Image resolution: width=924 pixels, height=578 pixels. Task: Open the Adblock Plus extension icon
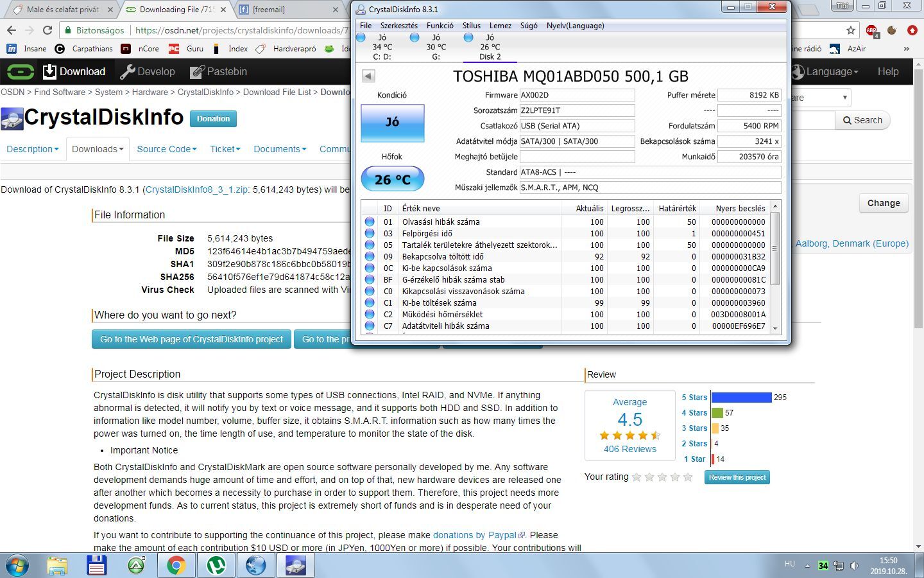tap(871, 30)
